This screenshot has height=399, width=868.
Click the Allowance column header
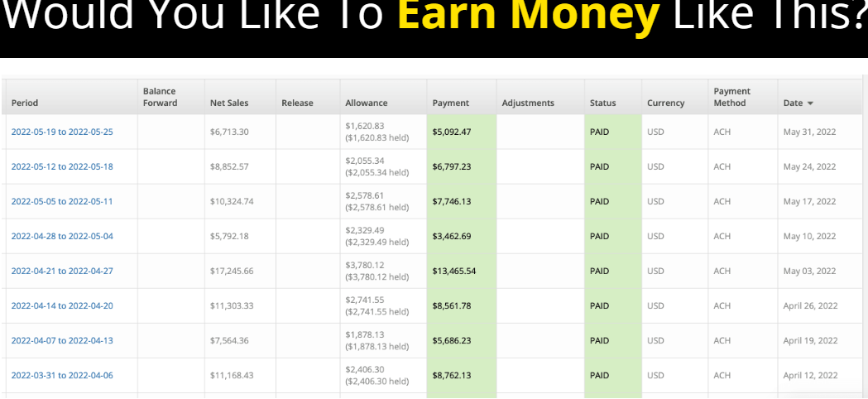point(366,103)
